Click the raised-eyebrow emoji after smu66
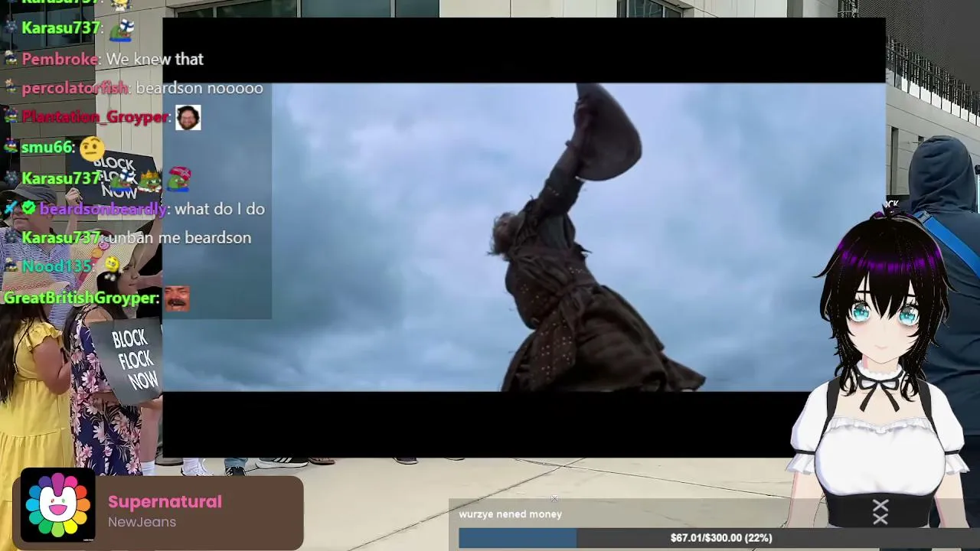The width and height of the screenshot is (980, 551). [92, 147]
